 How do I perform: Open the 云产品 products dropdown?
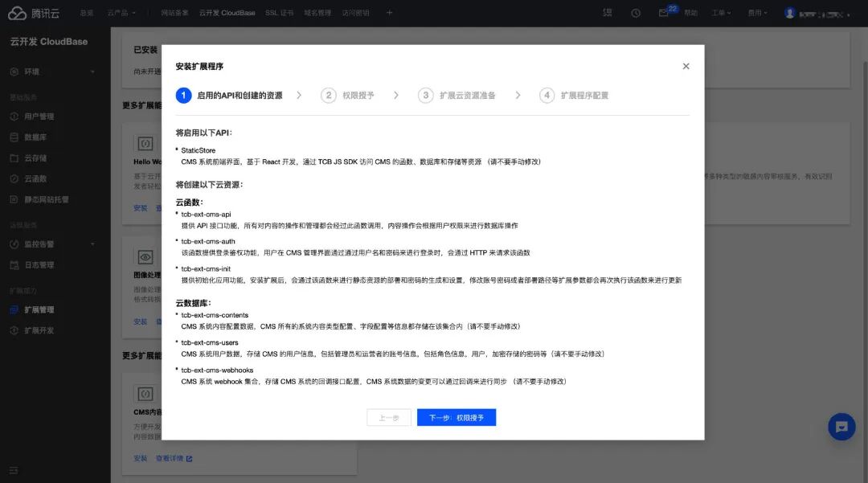coord(121,13)
